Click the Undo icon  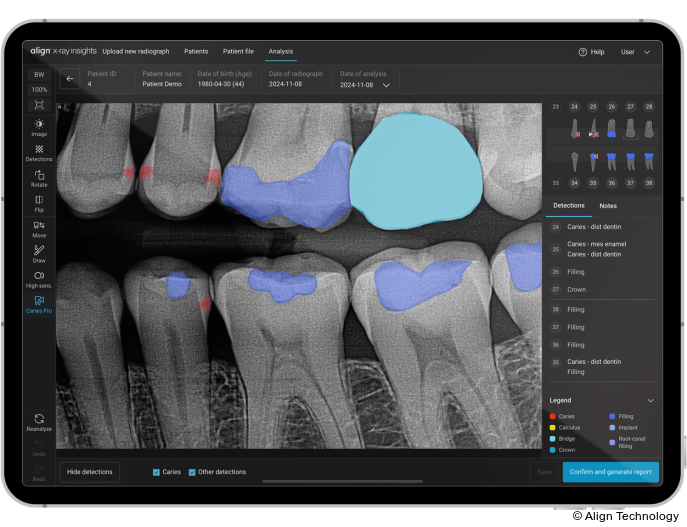coord(39,444)
